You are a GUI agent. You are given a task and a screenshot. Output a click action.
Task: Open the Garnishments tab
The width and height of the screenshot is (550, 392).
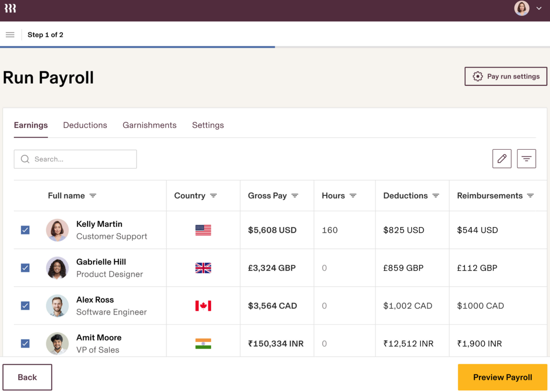149,125
